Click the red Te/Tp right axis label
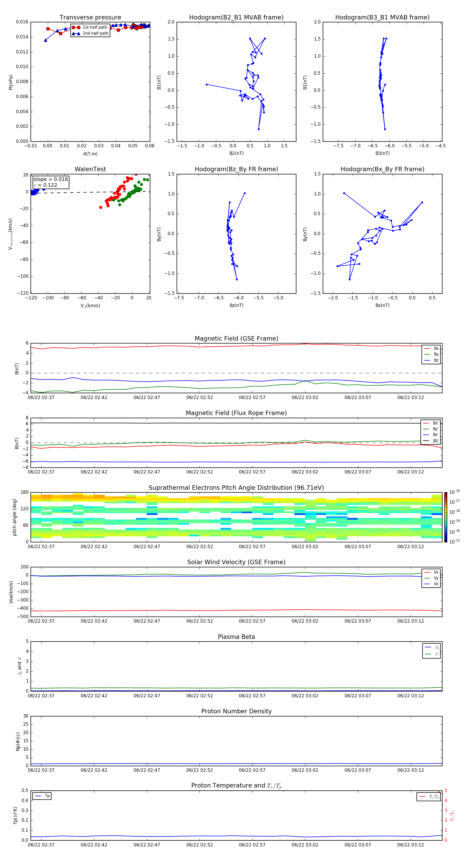This screenshot has width=473, height=868. [x=453, y=816]
